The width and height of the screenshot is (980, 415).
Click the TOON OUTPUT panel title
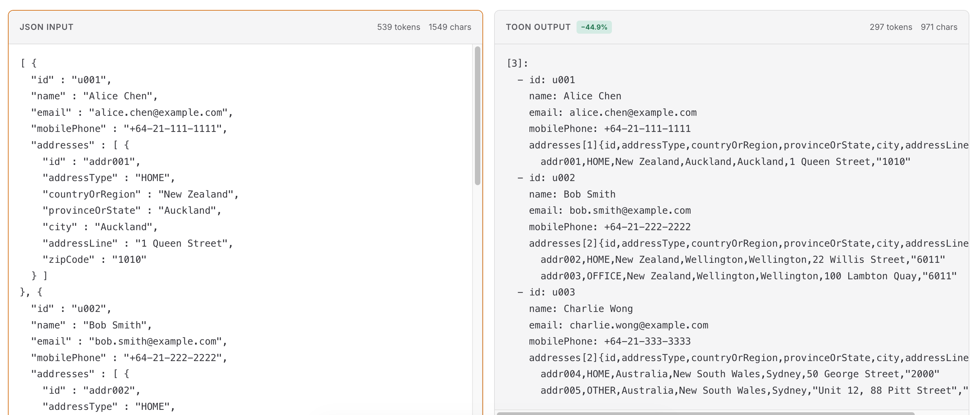pos(538,27)
